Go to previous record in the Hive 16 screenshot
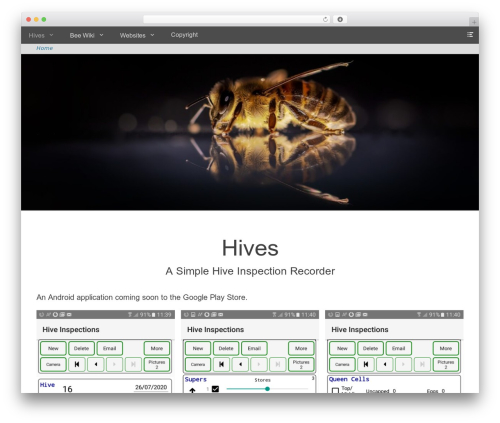The width and height of the screenshot is (500, 423). (96, 364)
